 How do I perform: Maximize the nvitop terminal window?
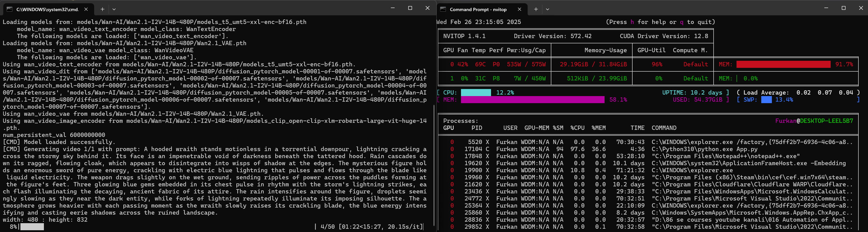(x=844, y=8)
